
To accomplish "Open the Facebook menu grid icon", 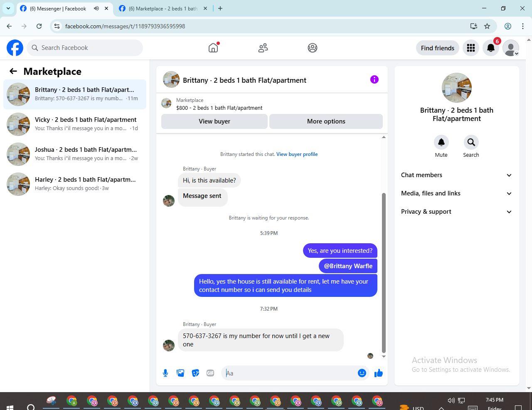I will (471, 48).
